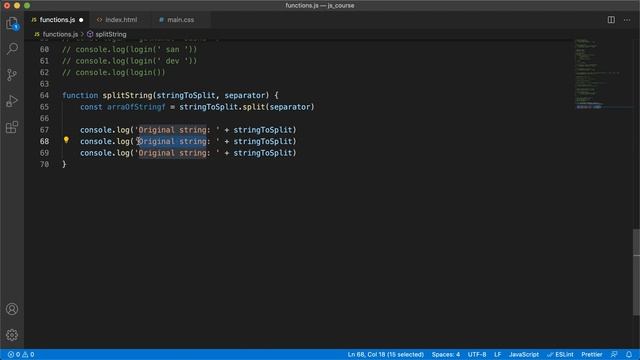This screenshot has width=640, height=360.
Task: Click line number 70 in gutter
Action: point(44,164)
